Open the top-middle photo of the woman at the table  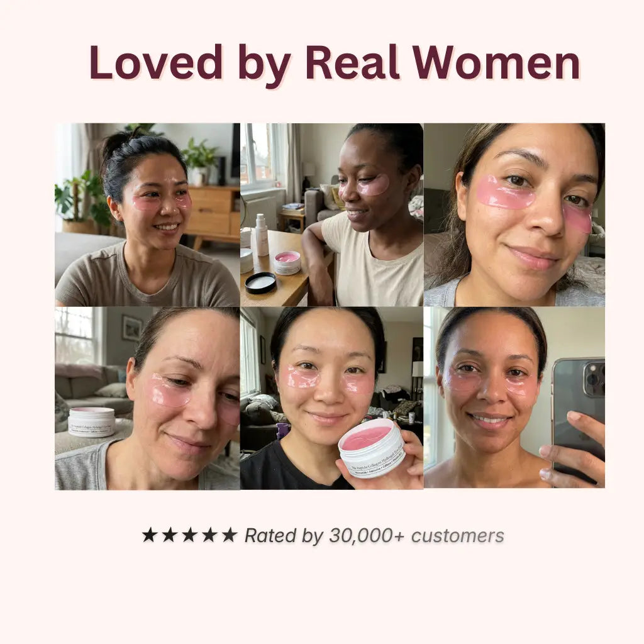(x=332, y=215)
